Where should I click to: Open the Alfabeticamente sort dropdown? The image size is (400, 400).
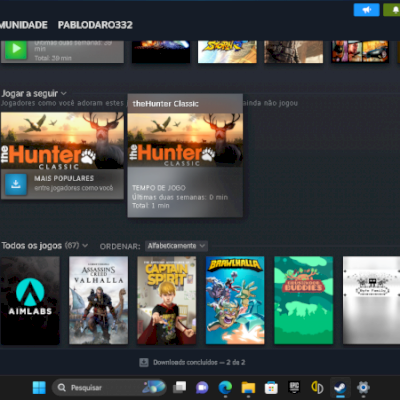(176, 246)
